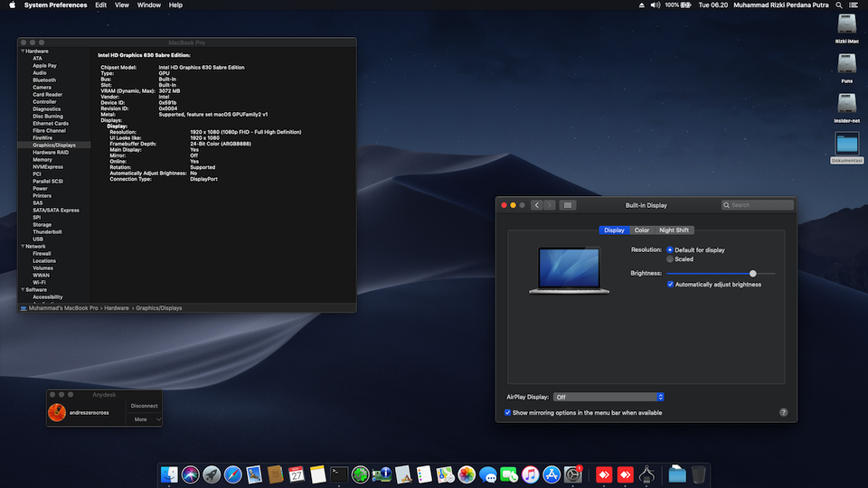This screenshot has height=488, width=868.
Task: Go back in Built-in Display window
Action: tap(536, 205)
